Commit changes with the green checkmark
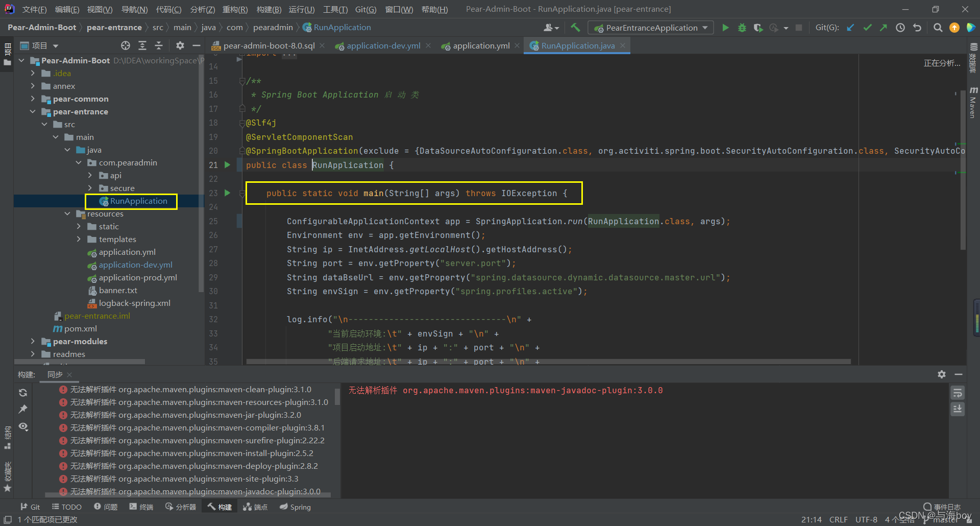Screen dimensions: 980x526 coord(867,28)
